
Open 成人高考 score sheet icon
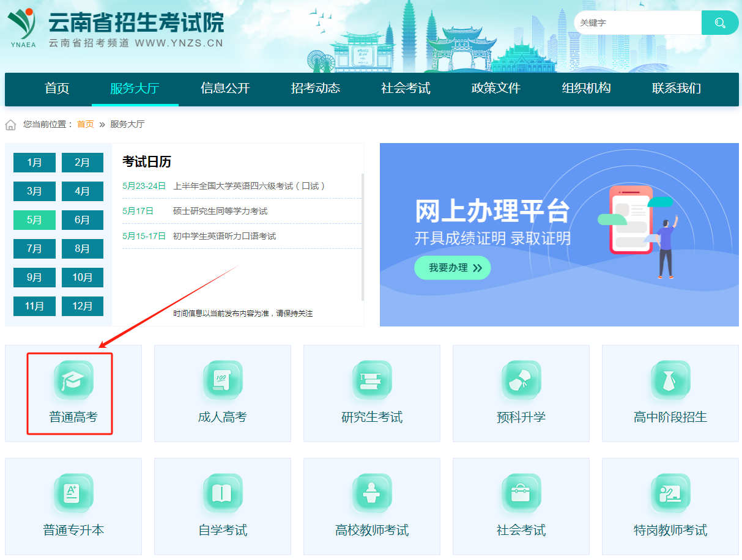[223, 380]
